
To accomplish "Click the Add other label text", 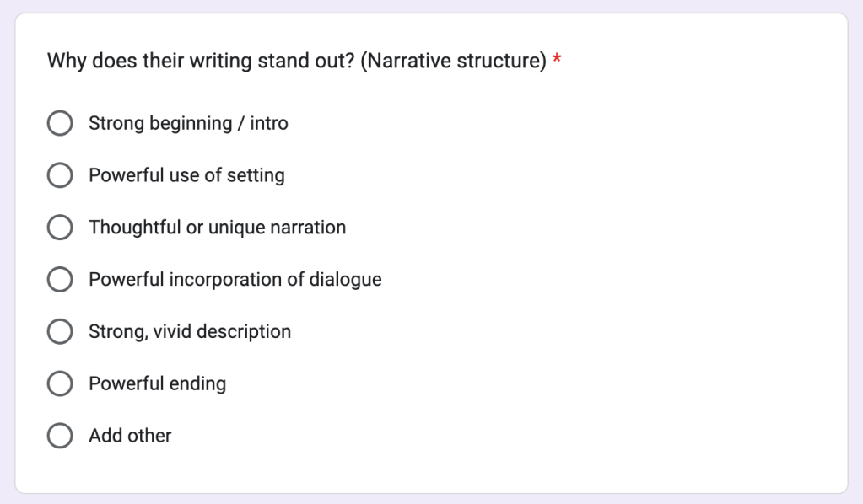I will coord(129,436).
